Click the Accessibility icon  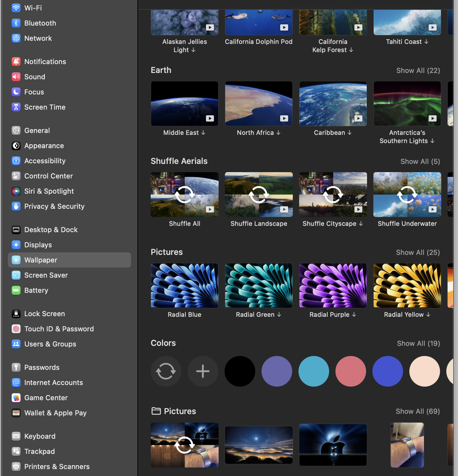pyautogui.click(x=16, y=161)
